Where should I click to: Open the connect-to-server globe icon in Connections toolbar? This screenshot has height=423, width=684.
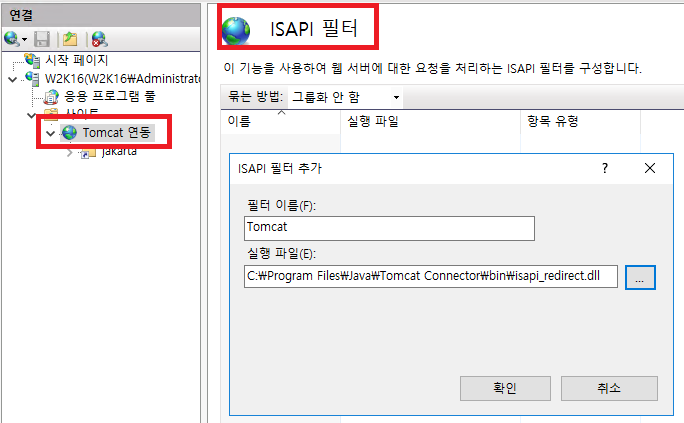click(11, 39)
